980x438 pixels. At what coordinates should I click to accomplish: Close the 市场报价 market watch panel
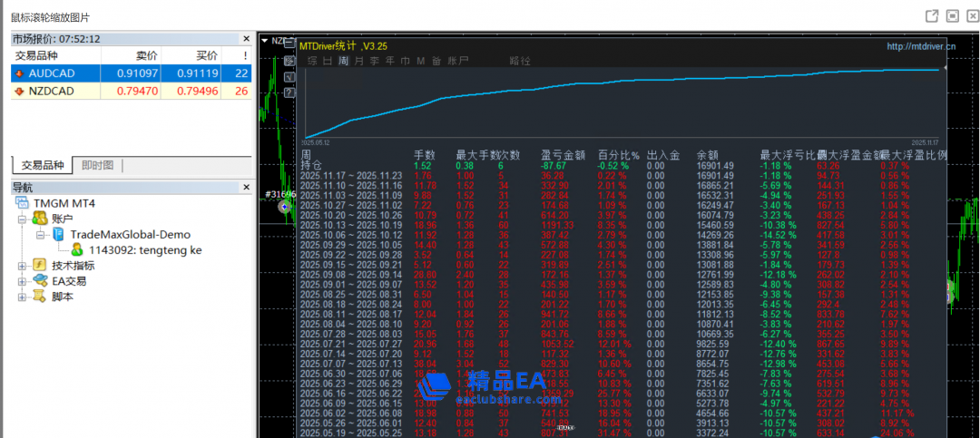click(246, 39)
